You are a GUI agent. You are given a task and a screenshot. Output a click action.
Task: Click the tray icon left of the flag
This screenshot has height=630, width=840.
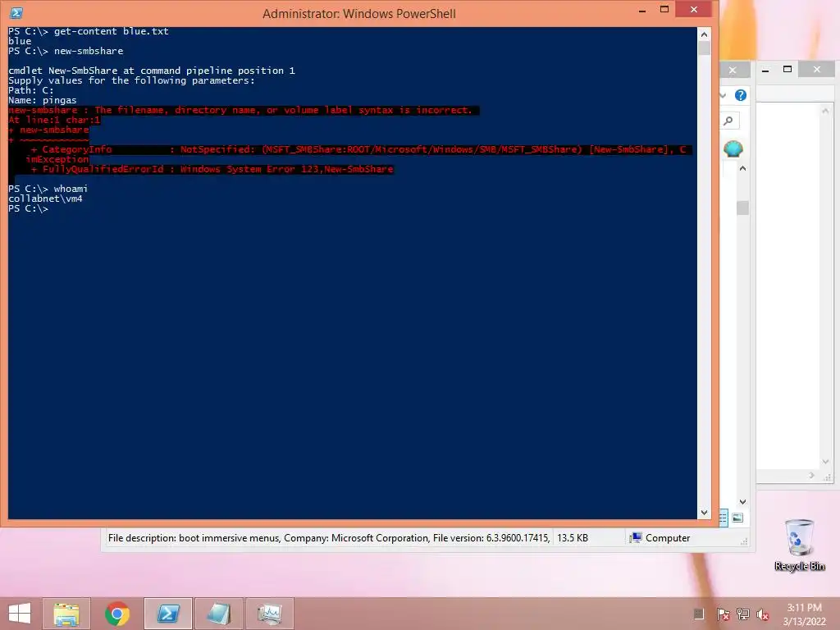[x=699, y=614]
